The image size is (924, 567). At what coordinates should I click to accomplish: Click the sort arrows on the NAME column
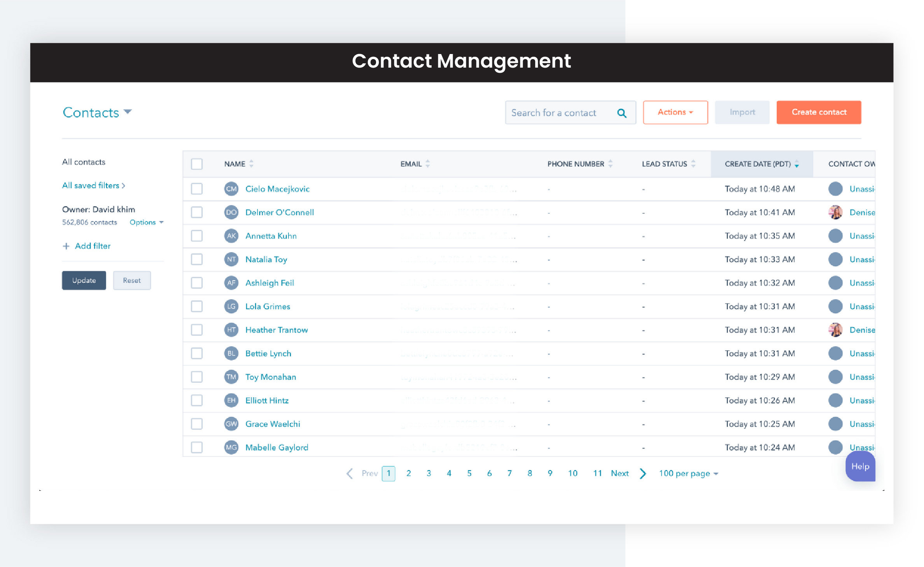[252, 164]
